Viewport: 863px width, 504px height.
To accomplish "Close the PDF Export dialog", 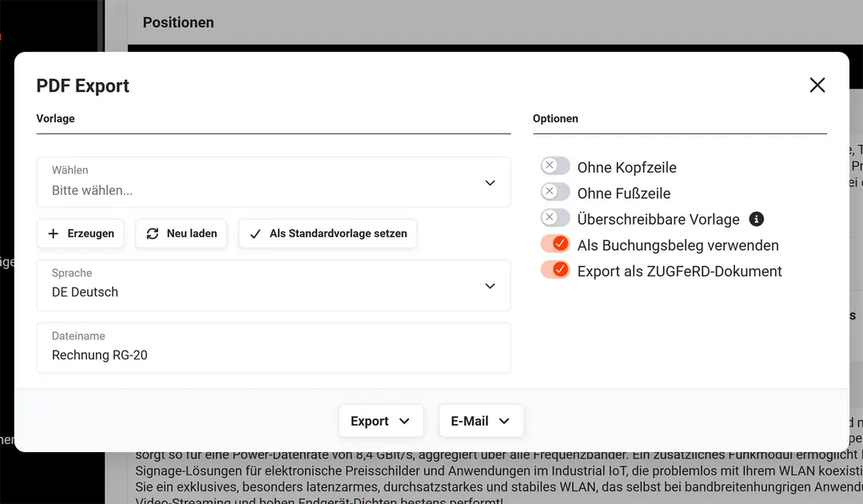I will click(817, 85).
